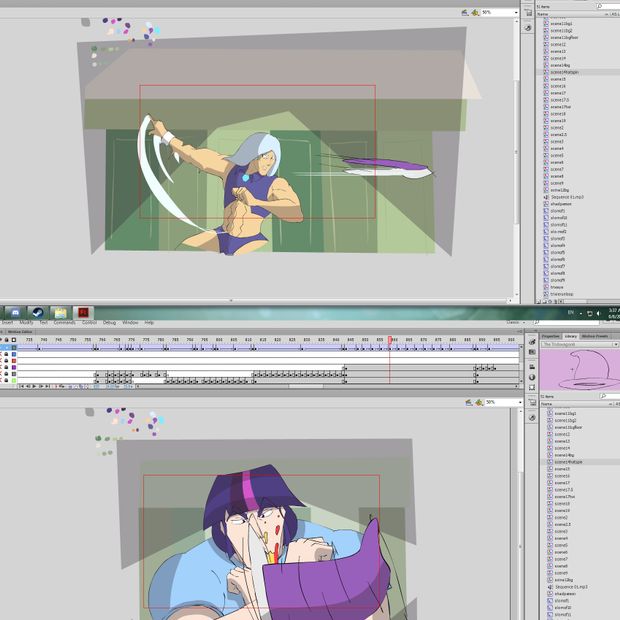620x620 pixels.
Task: Open the workspace switcher dropdown
Action: (516, 323)
